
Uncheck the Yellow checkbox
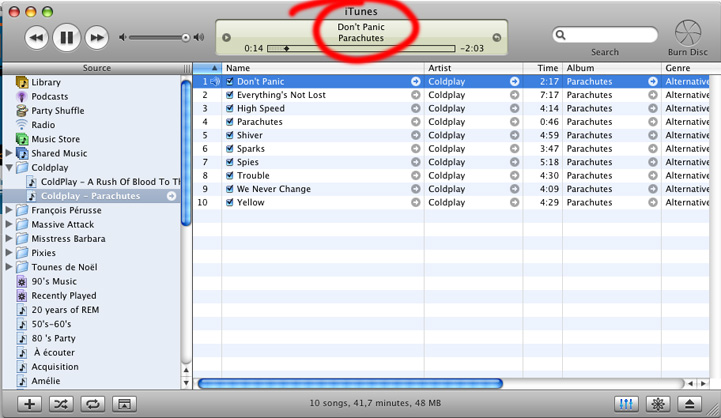[229, 202]
